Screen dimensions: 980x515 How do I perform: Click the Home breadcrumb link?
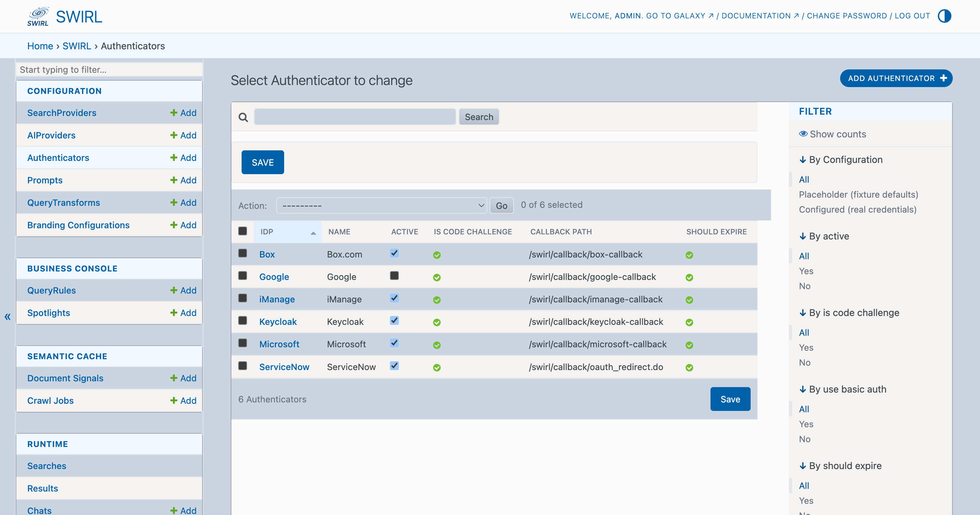[40, 46]
